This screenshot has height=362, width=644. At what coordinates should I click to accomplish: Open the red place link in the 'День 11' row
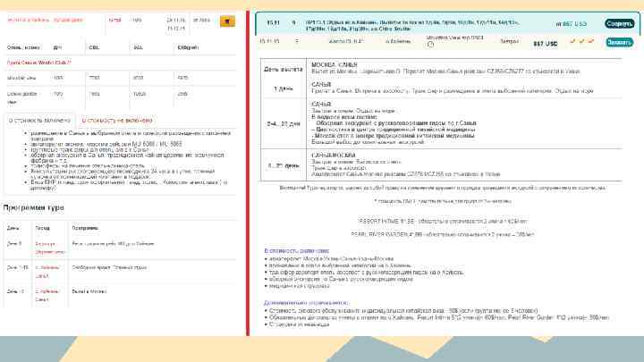[x=47, y=296]
